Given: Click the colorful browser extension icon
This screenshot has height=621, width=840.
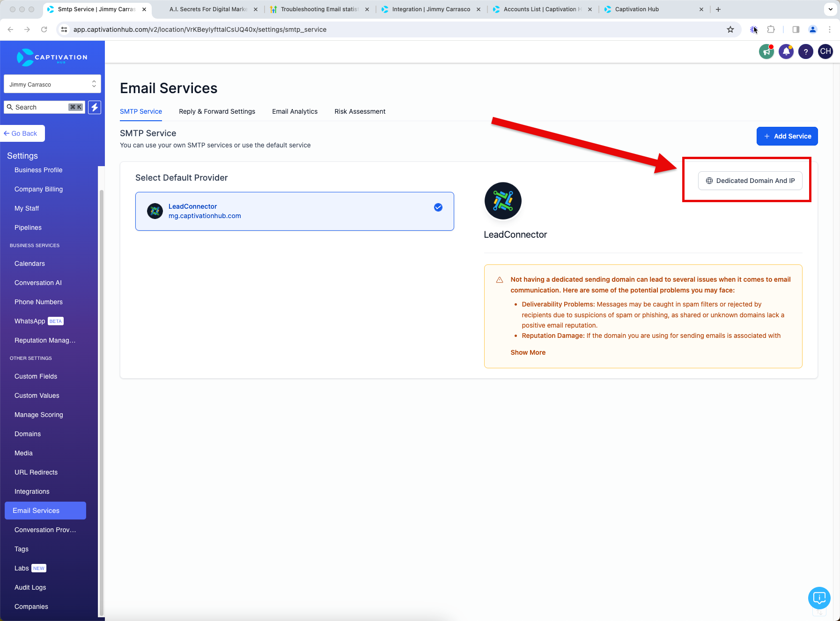Looking at the screenshot, I should 754,29.
